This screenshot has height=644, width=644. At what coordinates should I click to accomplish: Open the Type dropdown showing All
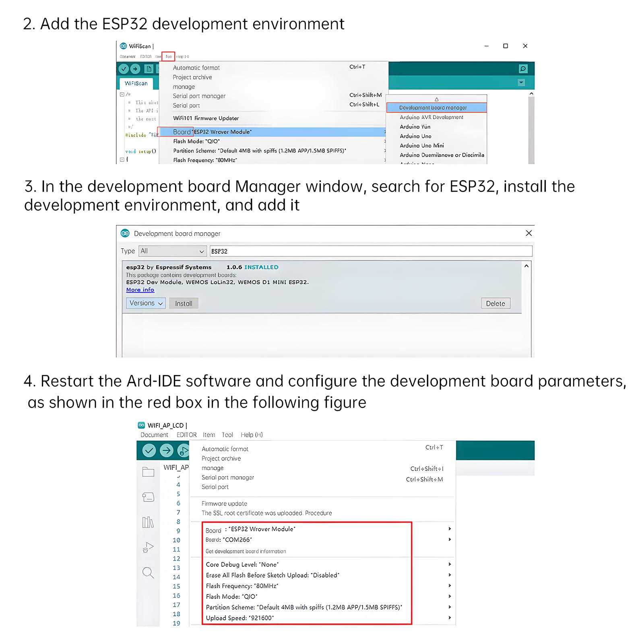173,251
